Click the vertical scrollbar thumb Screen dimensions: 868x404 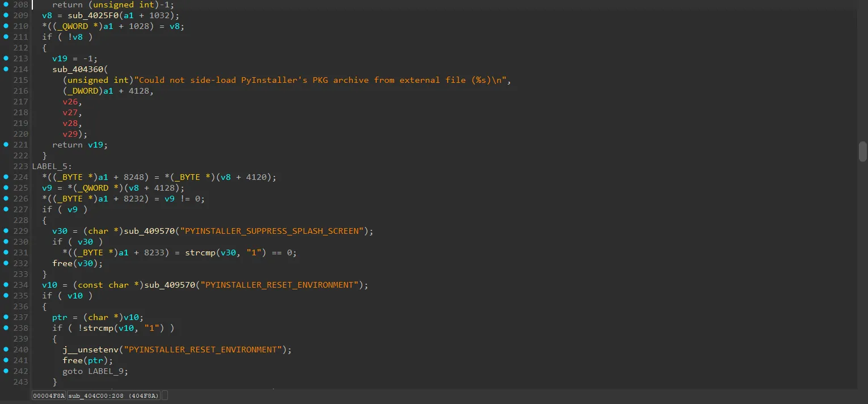862,151
